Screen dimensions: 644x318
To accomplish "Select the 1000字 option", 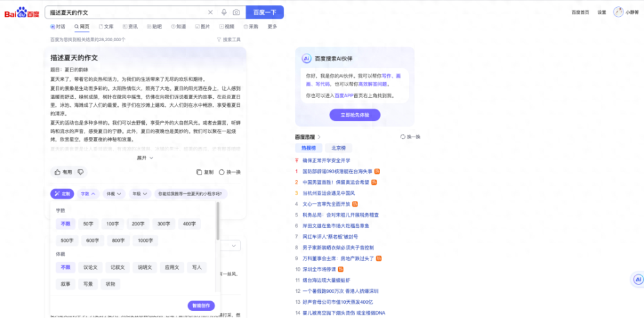I will point(146,241).
